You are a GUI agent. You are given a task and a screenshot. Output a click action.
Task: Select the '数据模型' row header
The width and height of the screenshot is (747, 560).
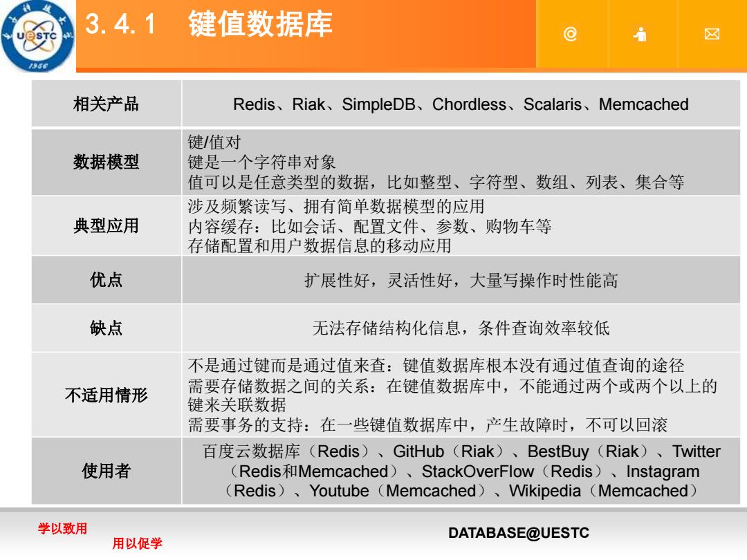106,162
